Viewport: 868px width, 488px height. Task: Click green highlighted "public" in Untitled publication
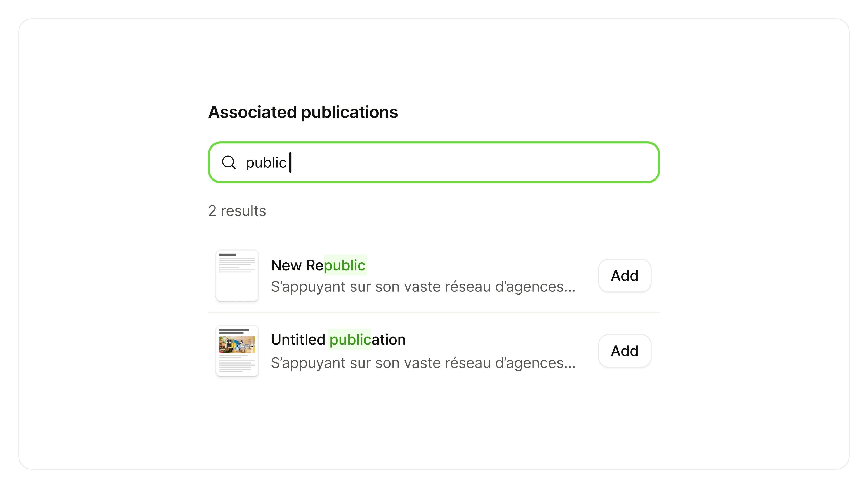pyautogui.click(x=350, y=340)
